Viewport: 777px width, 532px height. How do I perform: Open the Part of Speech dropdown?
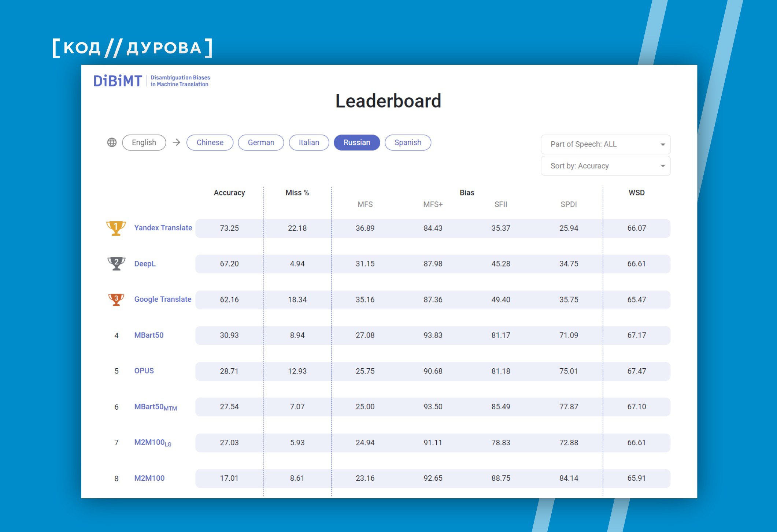[x=605, y=144]
